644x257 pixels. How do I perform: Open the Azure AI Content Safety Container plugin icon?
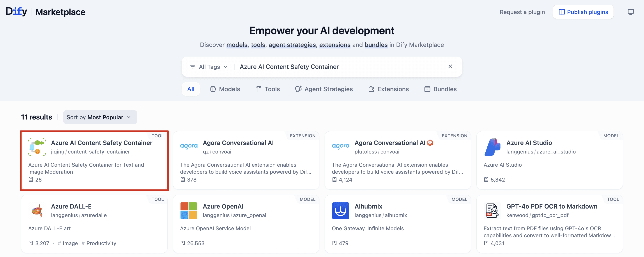coord(37,147)
